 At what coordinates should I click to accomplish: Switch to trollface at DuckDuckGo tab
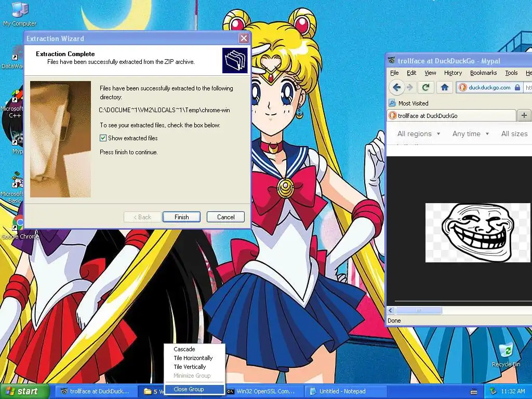coord(451,115)
